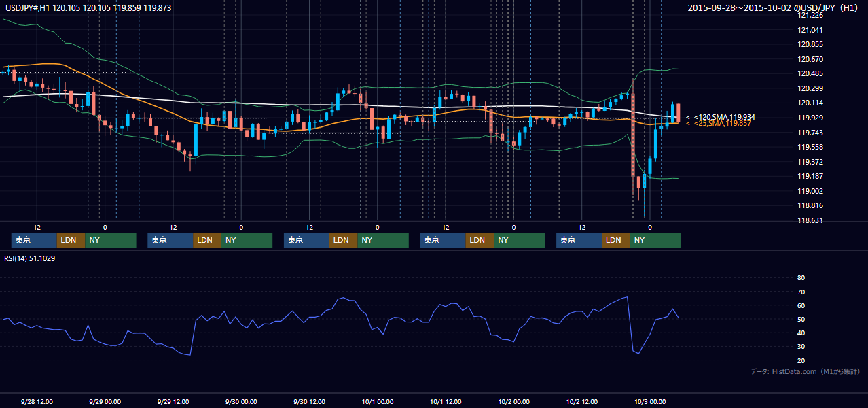Image resolution: width=868 pixels, height=408 pixels.
Task: Click the 118.631 price axis value
Action: coord(811,220)
